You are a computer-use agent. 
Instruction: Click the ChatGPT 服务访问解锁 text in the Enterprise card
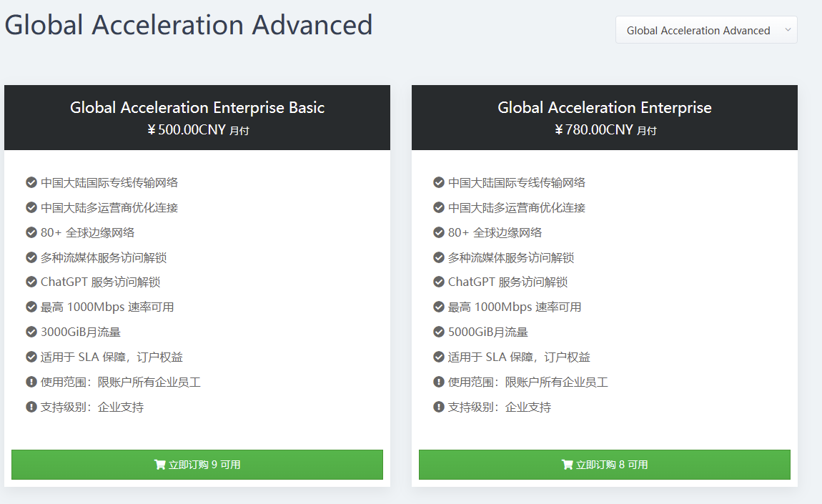(508, 282)
